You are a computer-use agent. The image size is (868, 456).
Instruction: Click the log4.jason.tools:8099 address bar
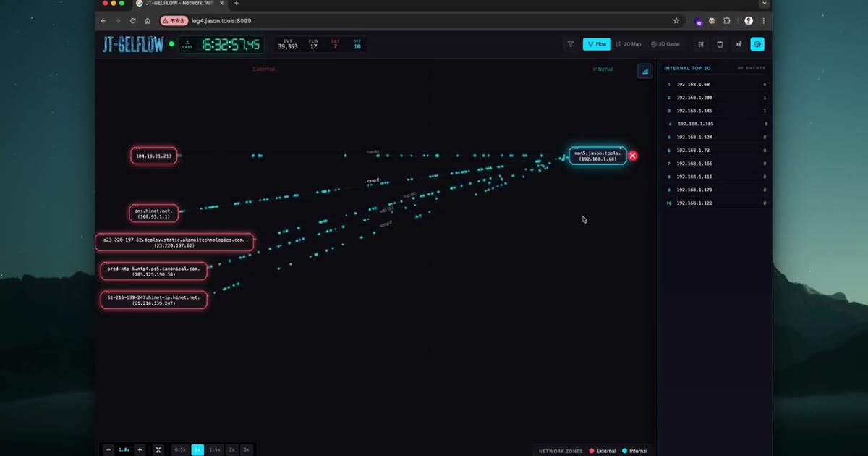pos(221,21)
